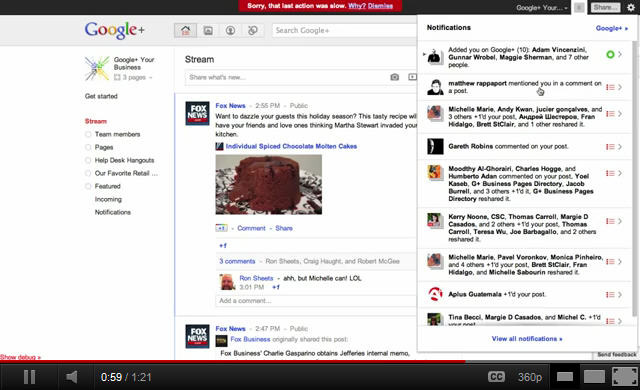This screenshot has height=390, width=640.
Task: Click Comment link under cake post
Action: 251,228
